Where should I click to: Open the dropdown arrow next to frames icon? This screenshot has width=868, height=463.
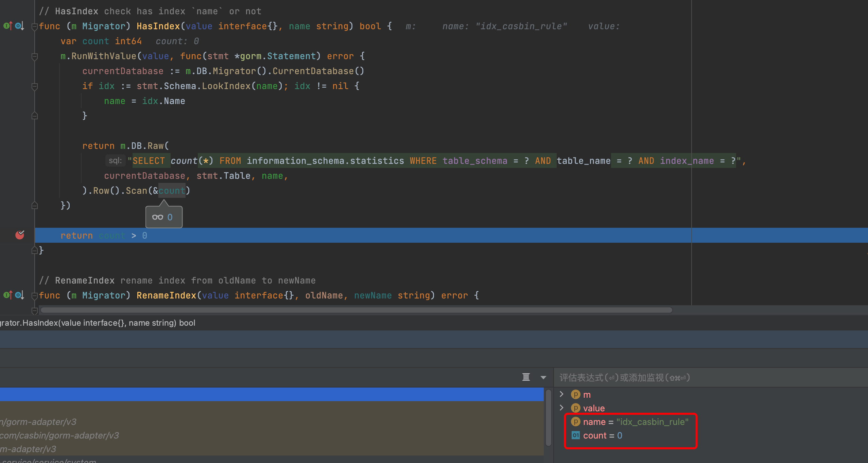pos(543,377)
